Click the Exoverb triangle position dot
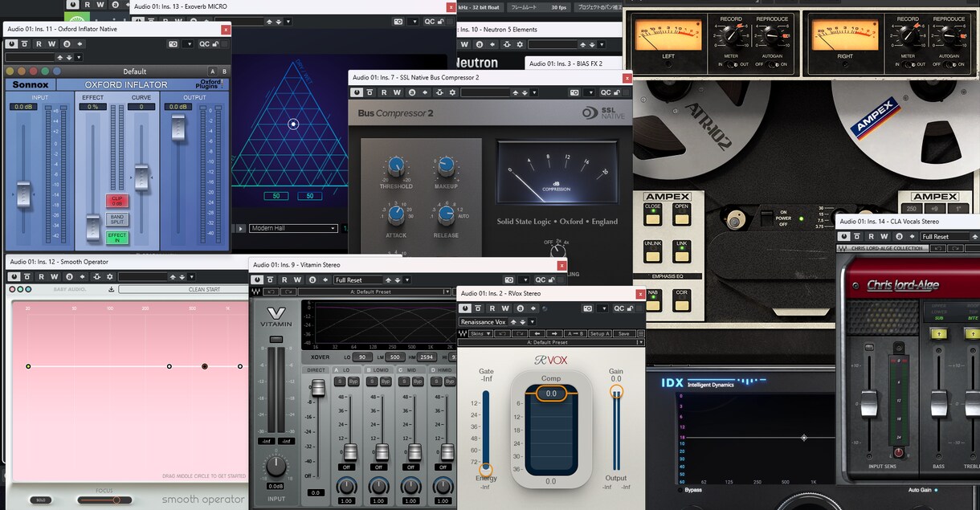Screen dimensions: 980x510 [x=294, y=124]
